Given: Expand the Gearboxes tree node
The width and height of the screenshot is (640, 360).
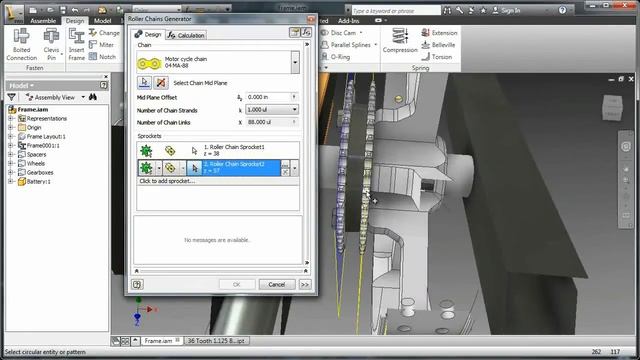Looking at the screenshot, I should tap(11, 172).
